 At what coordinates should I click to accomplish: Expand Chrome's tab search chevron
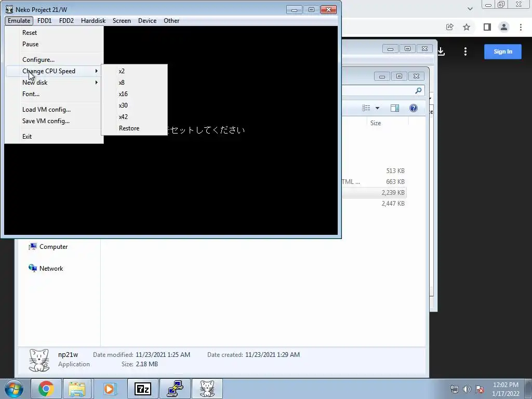[470, 9]
